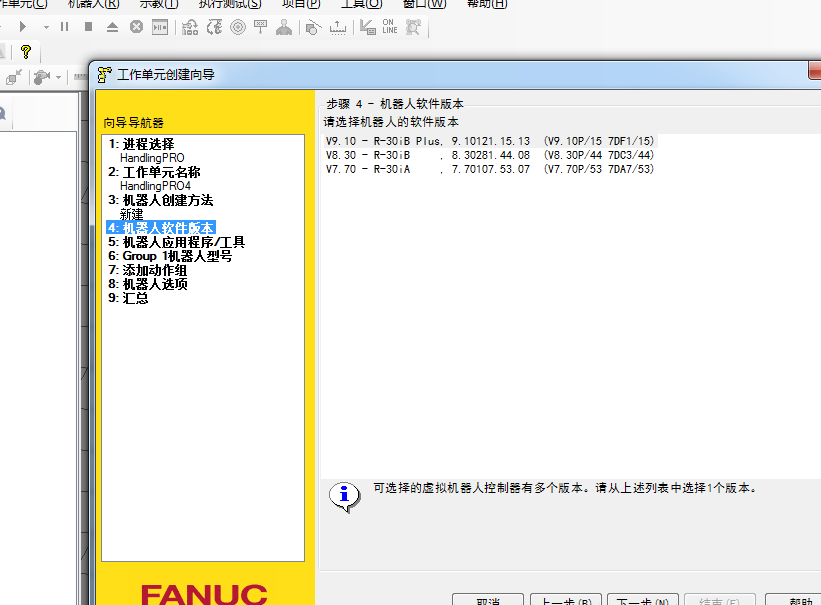Open the 示教(T) menu

[x=159, y=4]
